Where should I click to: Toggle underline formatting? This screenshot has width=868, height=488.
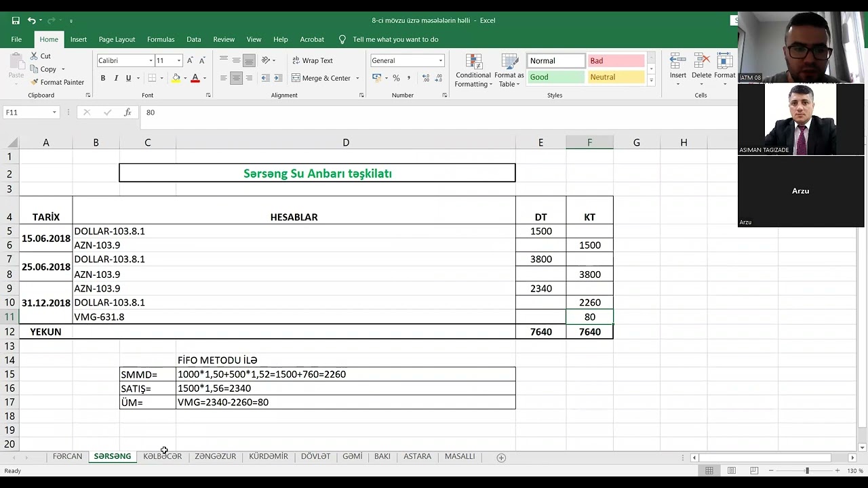128,78
